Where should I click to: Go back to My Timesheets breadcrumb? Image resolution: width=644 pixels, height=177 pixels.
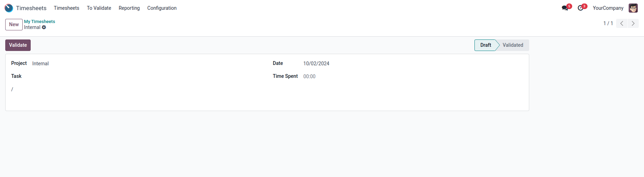pos(39,22)
